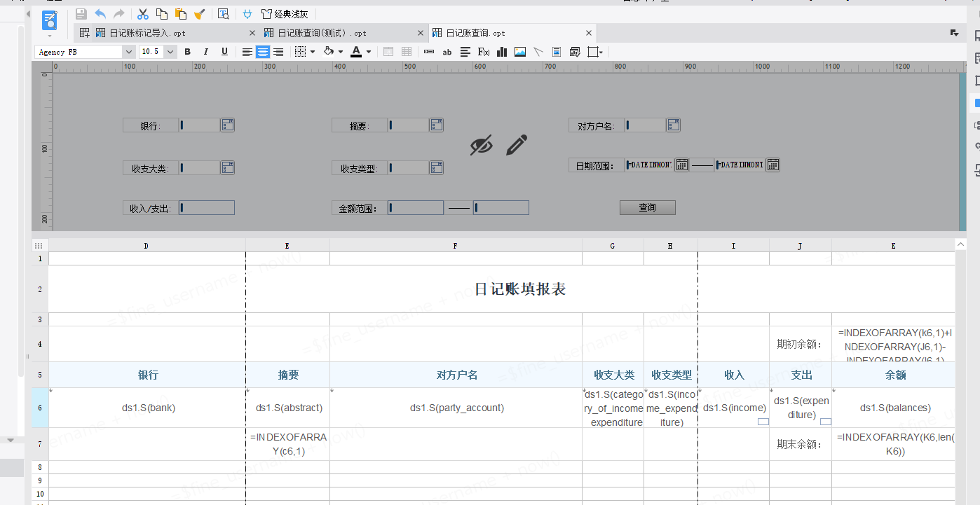Paste the clipboard content
980x505 pixels.
181,14
